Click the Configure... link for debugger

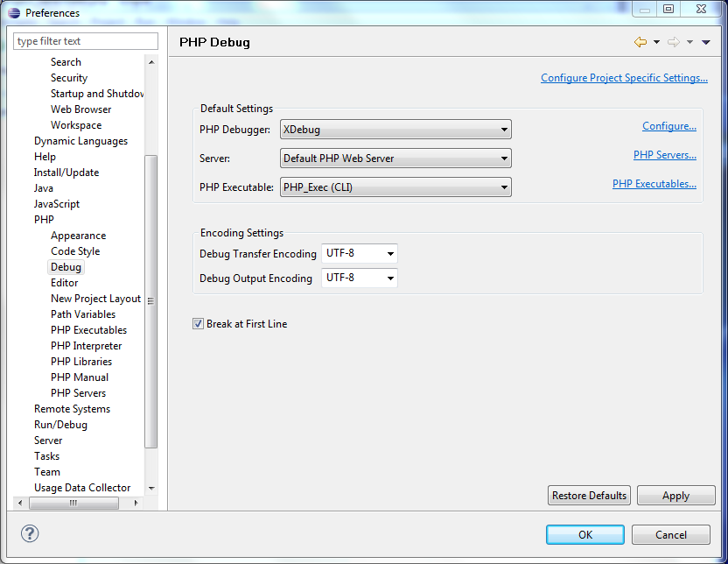(x=669, y=126)
